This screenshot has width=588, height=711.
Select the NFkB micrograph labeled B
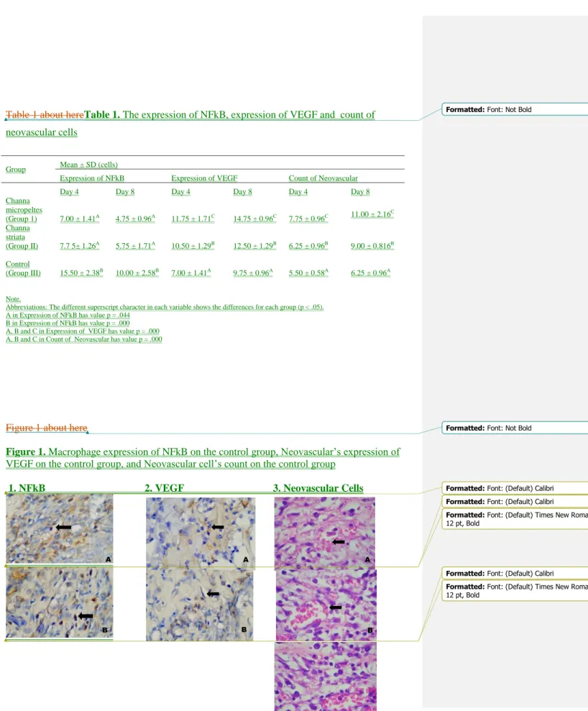60,602
